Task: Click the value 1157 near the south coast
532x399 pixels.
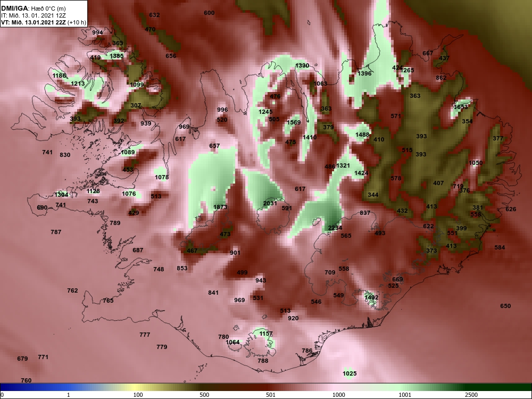Action: (x=265, y=334)
